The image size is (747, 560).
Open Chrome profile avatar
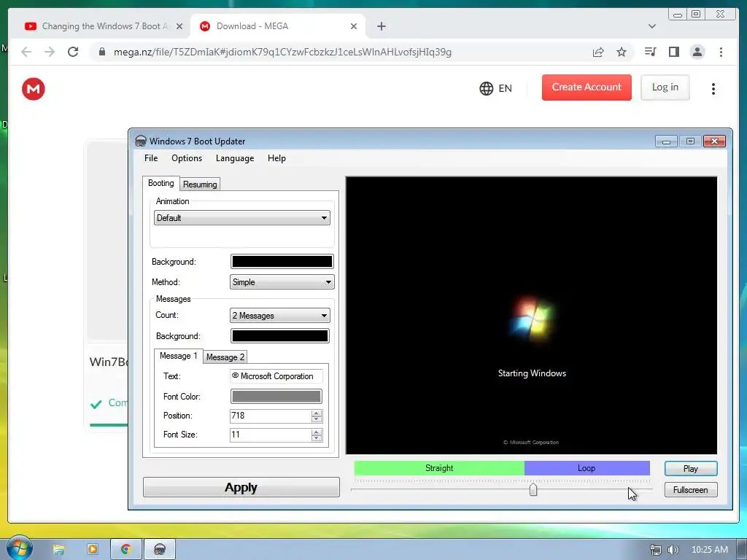[697, 52]
